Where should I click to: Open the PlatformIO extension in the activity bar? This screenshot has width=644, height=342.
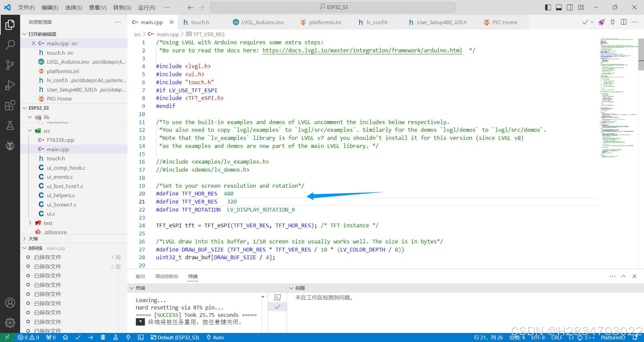point(10,145)
